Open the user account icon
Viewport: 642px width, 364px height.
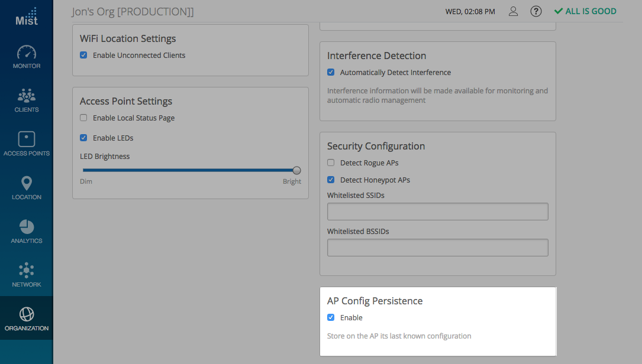514,11
